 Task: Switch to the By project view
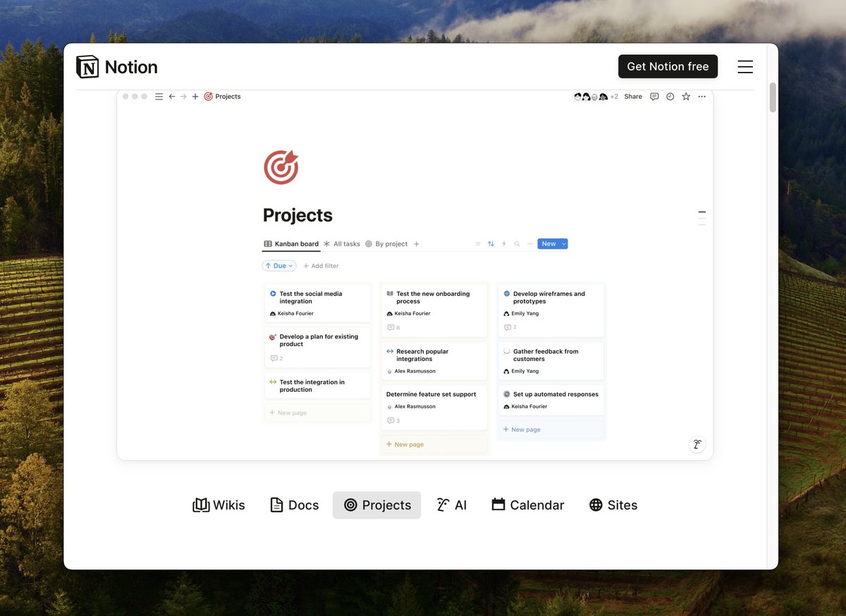[x=386, y=244]
